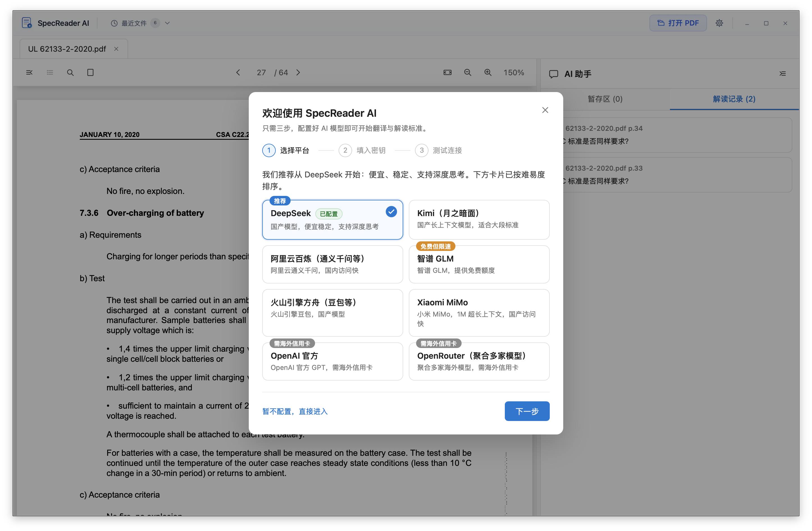Open the outline list icon
The height and width of the screenshot is (531, 812).
click(x=50, y=72)
